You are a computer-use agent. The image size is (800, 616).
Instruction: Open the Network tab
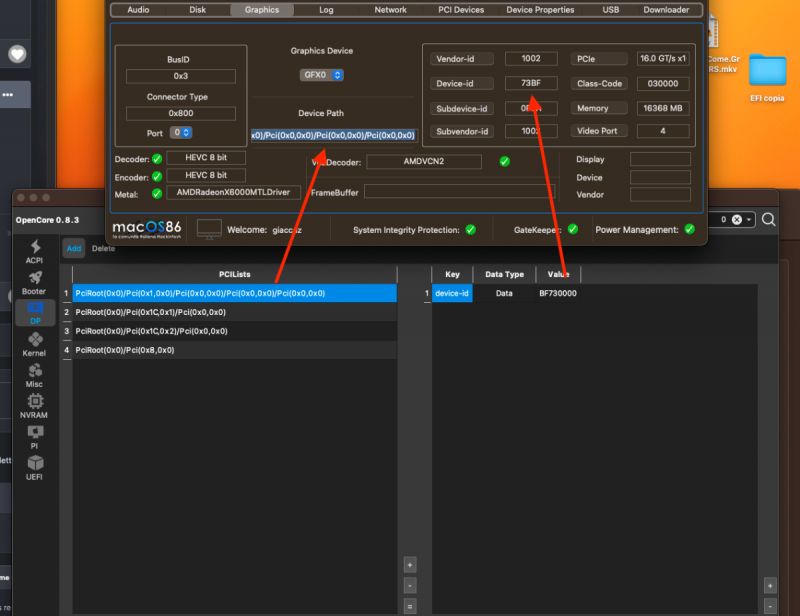390,10
